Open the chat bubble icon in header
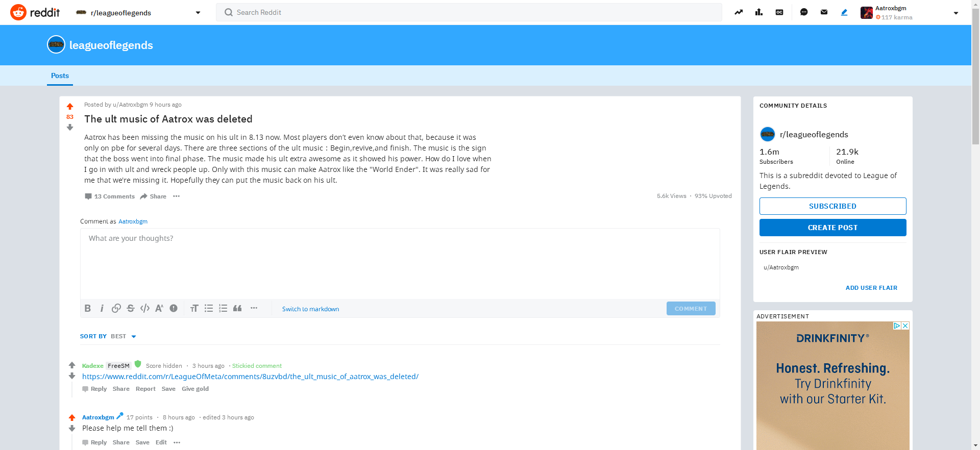This screenshot has height=450, width=980. (804, 12)
